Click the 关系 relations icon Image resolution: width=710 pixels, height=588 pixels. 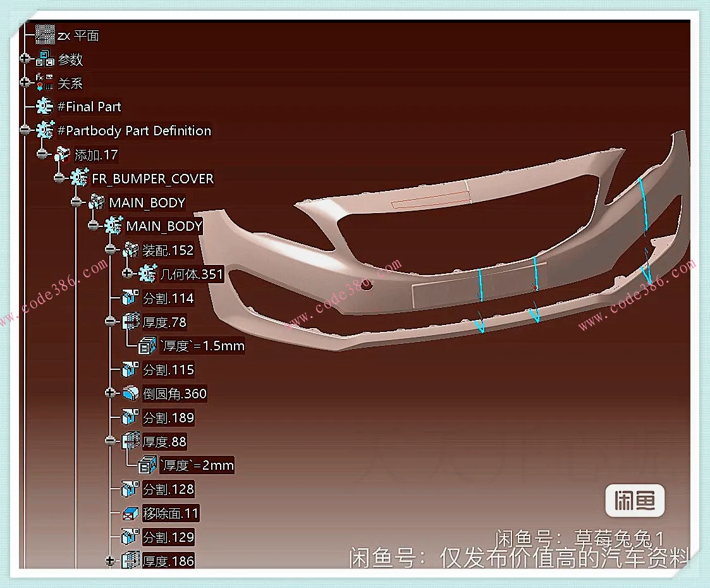click(45, 83)
